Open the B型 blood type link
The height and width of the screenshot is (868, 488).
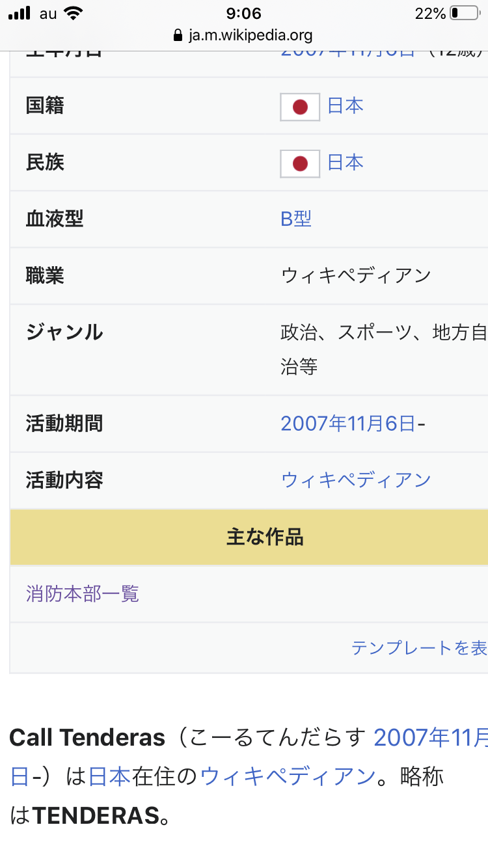pos(296,219)
